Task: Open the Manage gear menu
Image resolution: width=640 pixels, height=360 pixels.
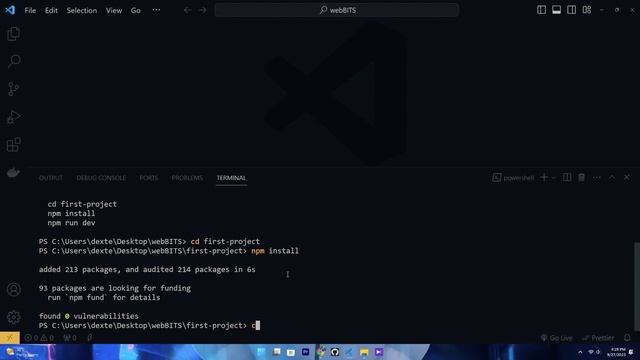Action: point(13,317)
